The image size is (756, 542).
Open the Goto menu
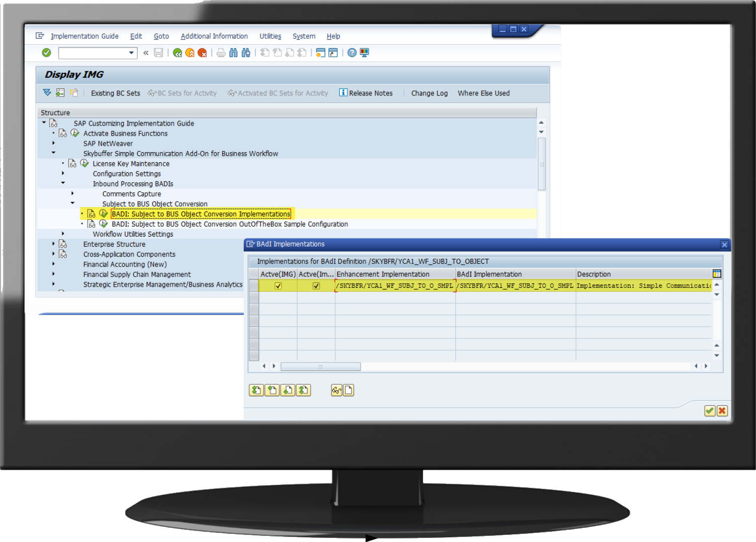tap(161, 36)
